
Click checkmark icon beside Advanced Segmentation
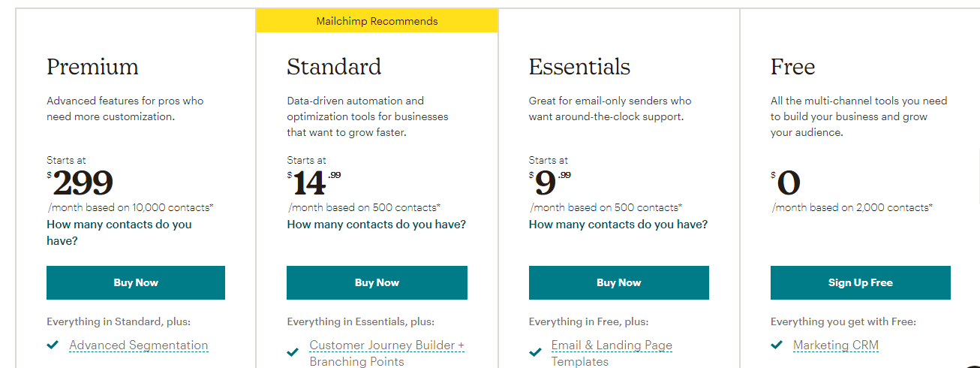tap(53, 345)
